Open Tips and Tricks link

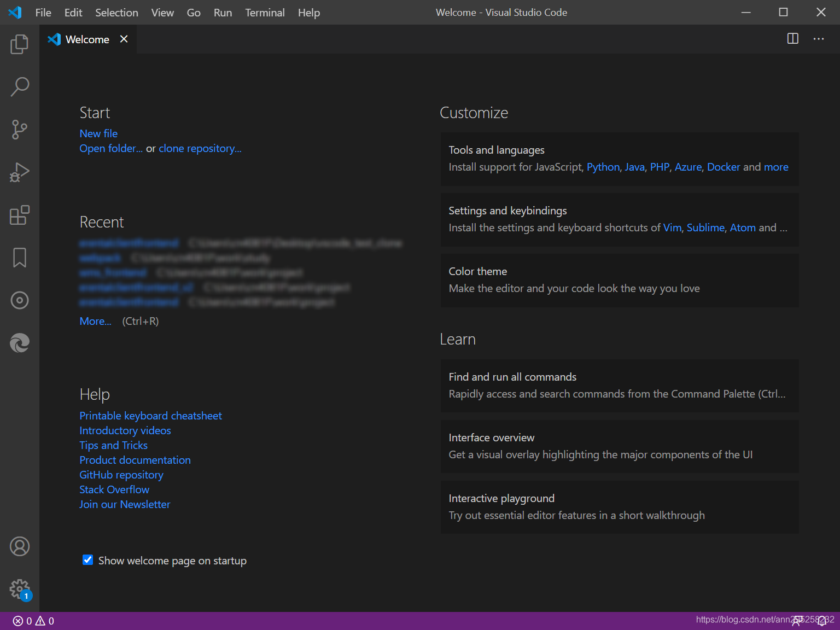tap(114, 445)
